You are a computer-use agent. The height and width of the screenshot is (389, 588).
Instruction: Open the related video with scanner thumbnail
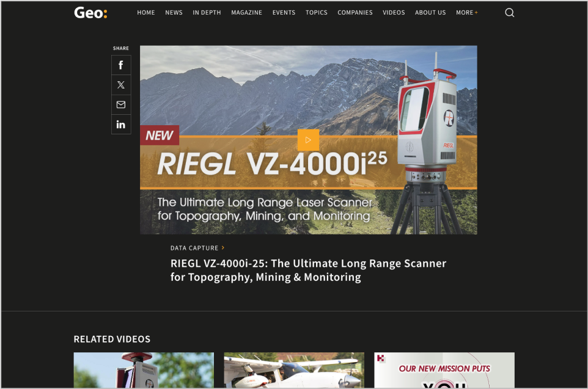coord(144,370)
